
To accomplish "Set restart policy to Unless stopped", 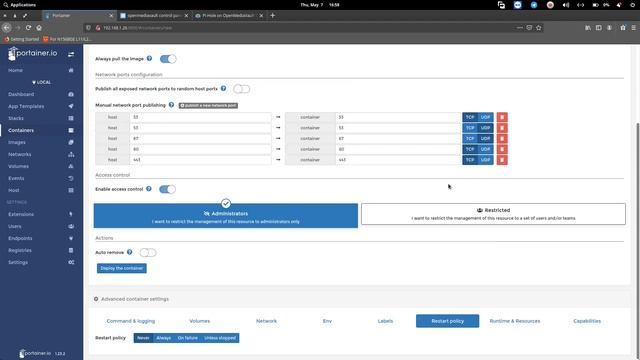I will tap(220, 338).
